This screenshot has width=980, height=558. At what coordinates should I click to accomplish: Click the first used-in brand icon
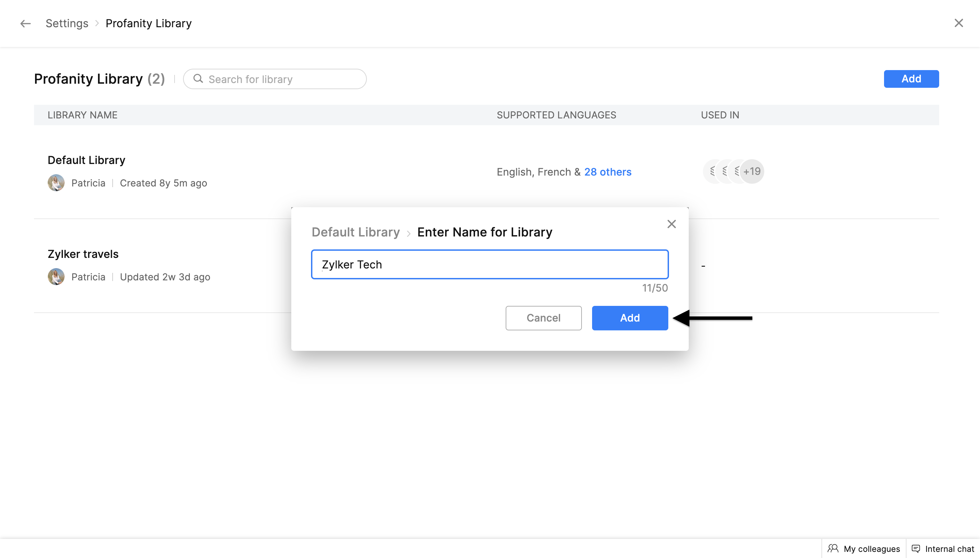(x=712, y=171)
